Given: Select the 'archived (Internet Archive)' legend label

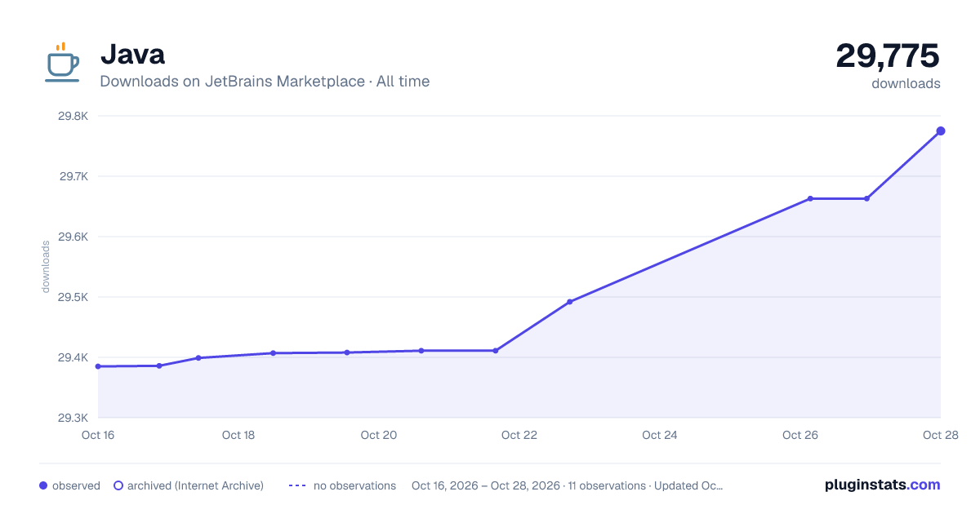Looking at the screenshot, I should point(195,485).
